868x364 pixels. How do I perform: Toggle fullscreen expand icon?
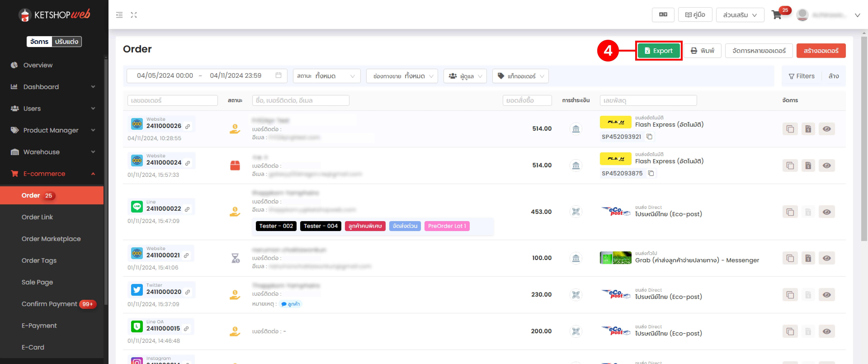(x=134, y=15)
